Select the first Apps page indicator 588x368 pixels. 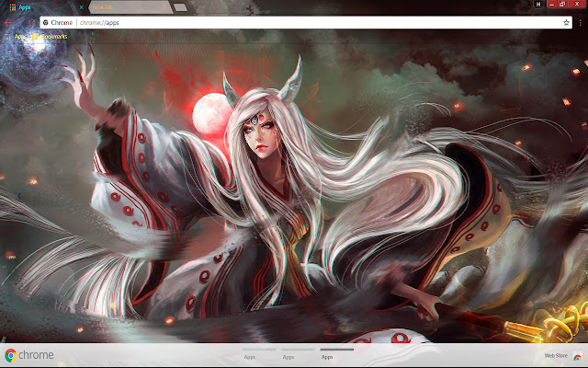(x=259, y=353)
